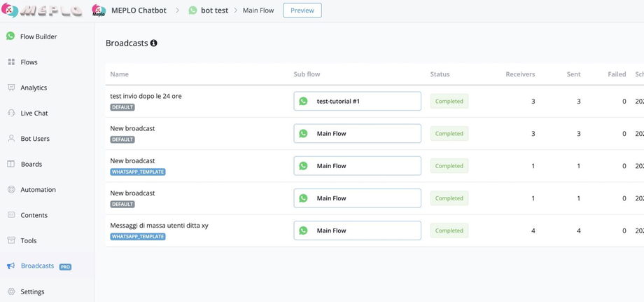Click the Analytics chart icon
Viewport: 644px width, 302px height.
pos(11,88)
